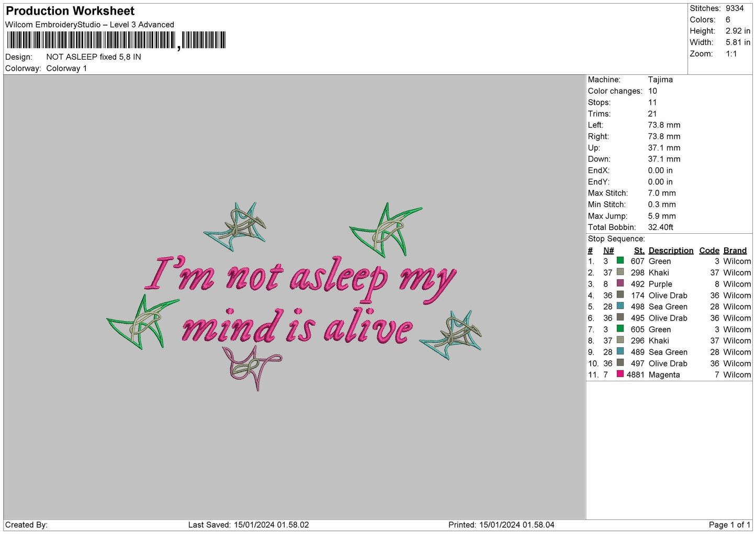The height and width of the screenshot is (534, 756).
Task: Click the Zoom value '1:1'
Action: 731,54
